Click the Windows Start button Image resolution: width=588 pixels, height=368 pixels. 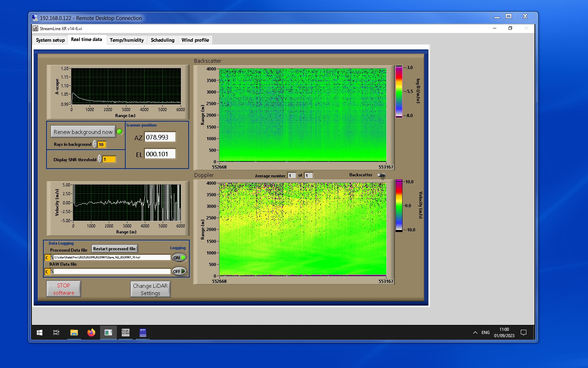pos(40,332)
